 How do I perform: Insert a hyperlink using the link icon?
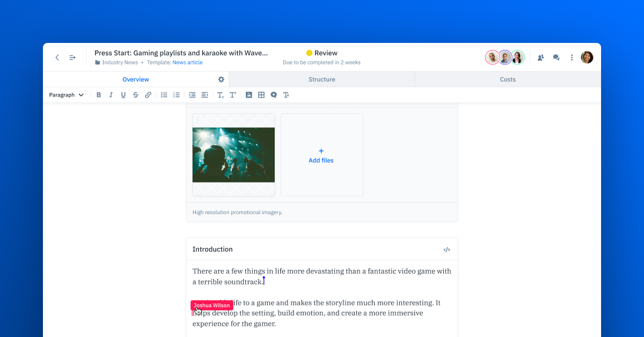pyautogui.click(x=148, y=94)
